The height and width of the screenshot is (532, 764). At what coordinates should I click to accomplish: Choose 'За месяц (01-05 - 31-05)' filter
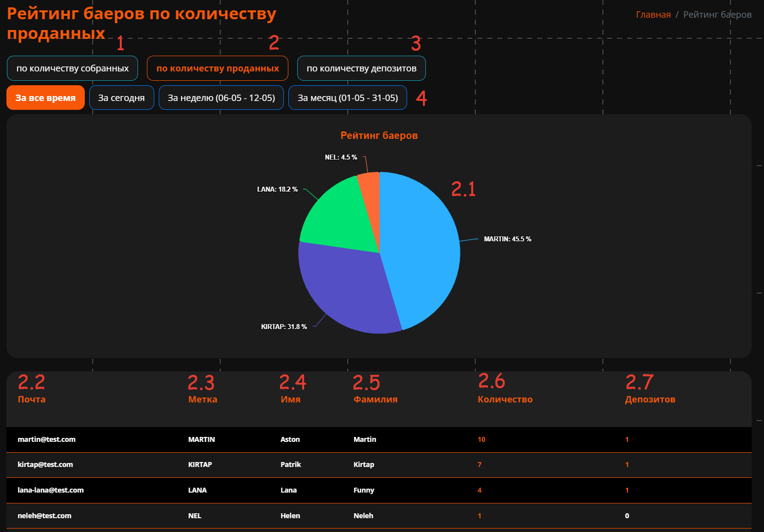[347, 98]
